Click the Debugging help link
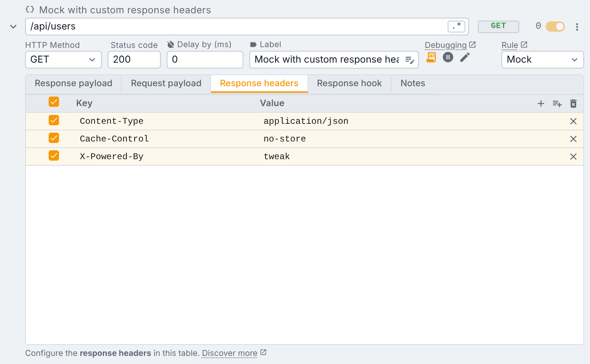The image size is (590, 364). [446, 45]
